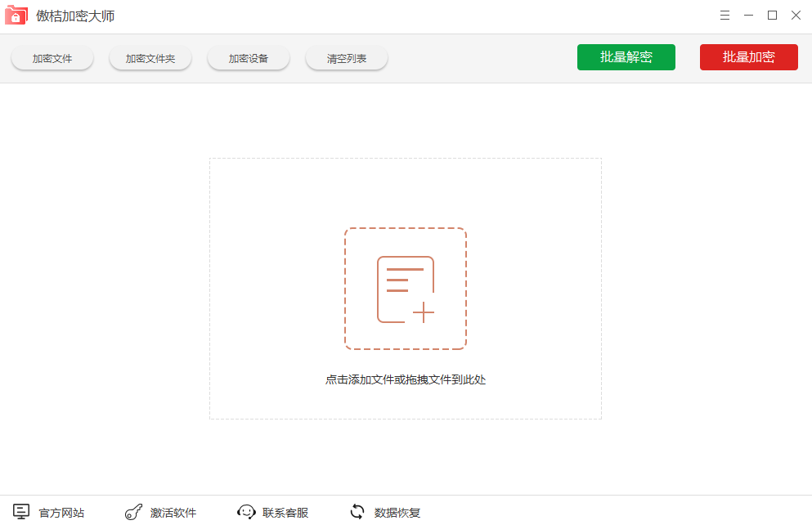The width and height of the screenshot is (812, 525).
Task: Click the chat icon beside 联系客服
Action: tap(246, 512)
